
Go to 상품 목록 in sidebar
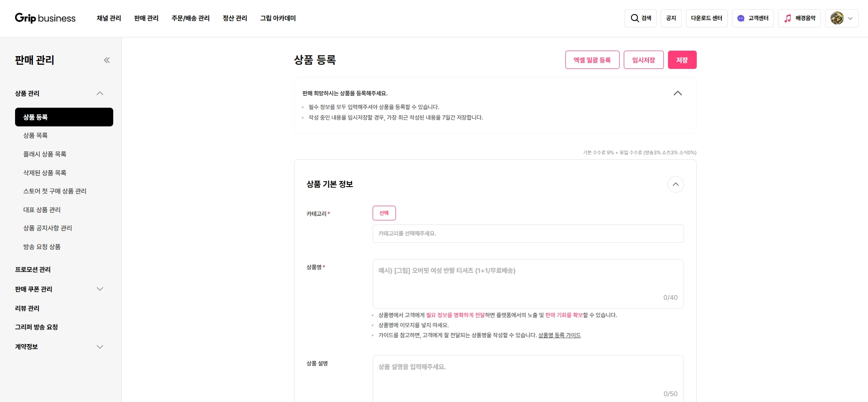point(36,136)
